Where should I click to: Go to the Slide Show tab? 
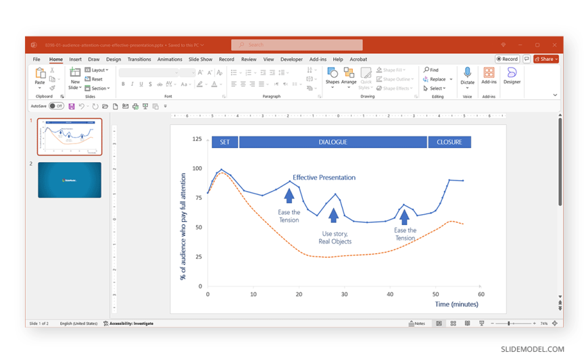(x=200, y=59)
